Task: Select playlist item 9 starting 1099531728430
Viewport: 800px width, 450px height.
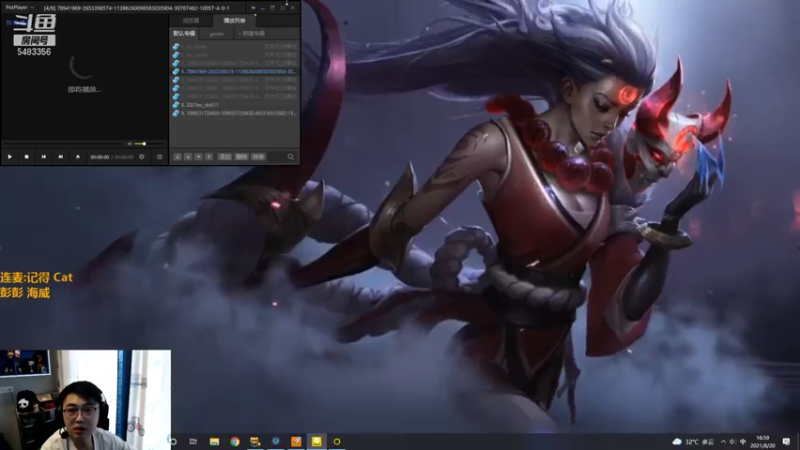Action: (x=235, y=113)
